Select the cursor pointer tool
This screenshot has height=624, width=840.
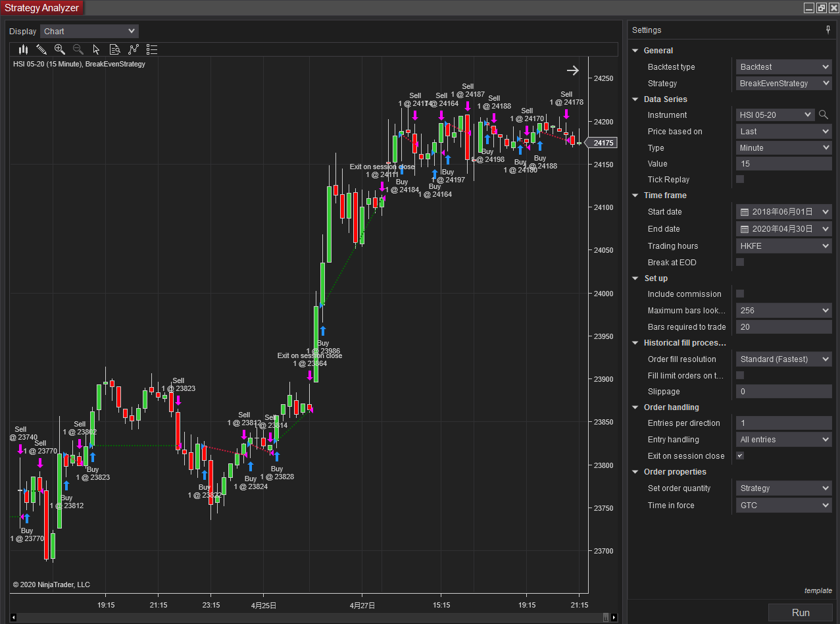point(96,49)
